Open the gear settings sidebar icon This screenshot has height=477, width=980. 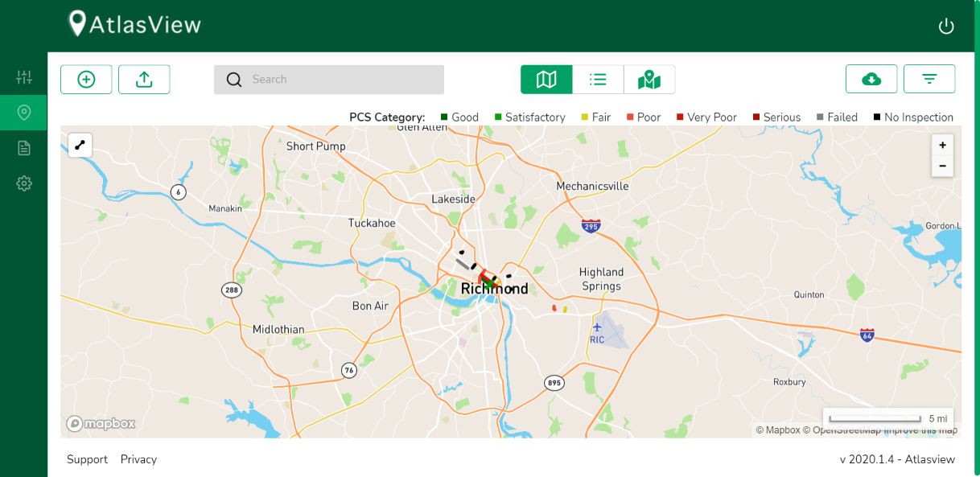pyautogui.click(x=24, y=183)
